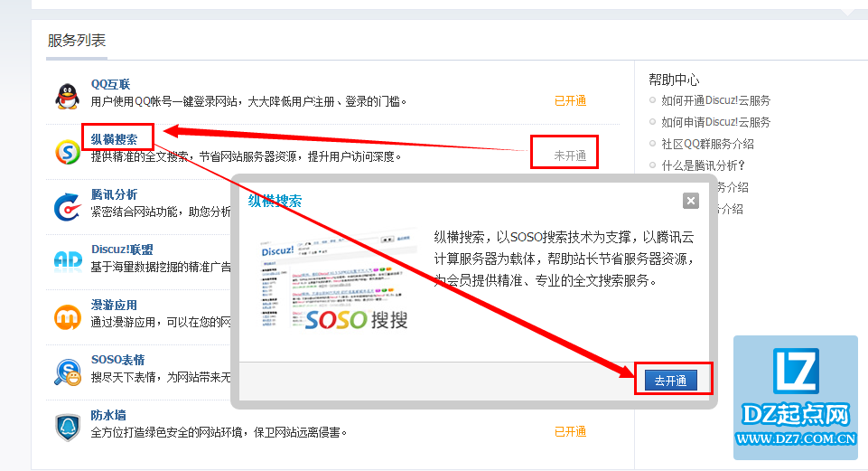The height and width of the screenshot is (471, 868).
Task: Open the 纵横搜索 service link
Action: (x=114, y=139)
